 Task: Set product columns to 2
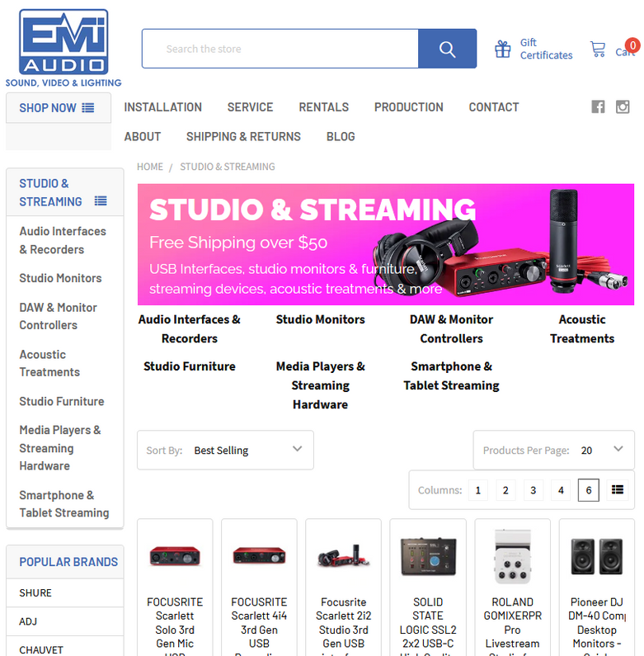coord(505,490)
